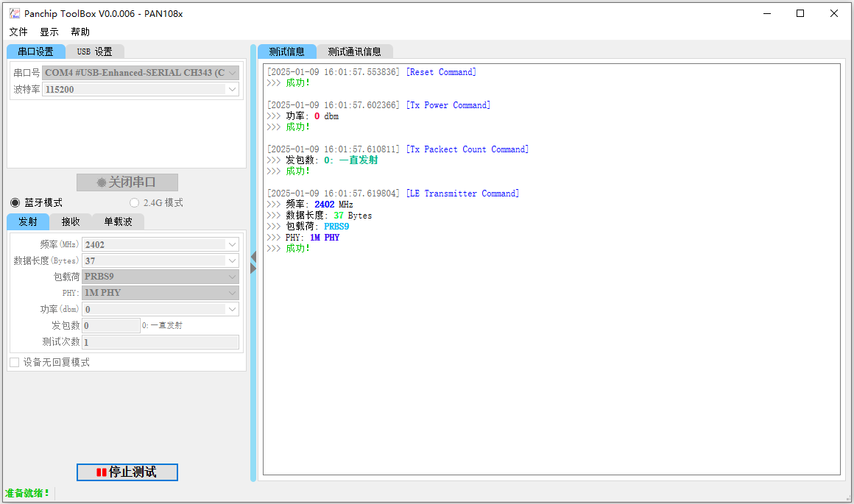Minimize the Panchip ToolBox window
This screenshot has height=504, width=854.
(x=767, y=13)
